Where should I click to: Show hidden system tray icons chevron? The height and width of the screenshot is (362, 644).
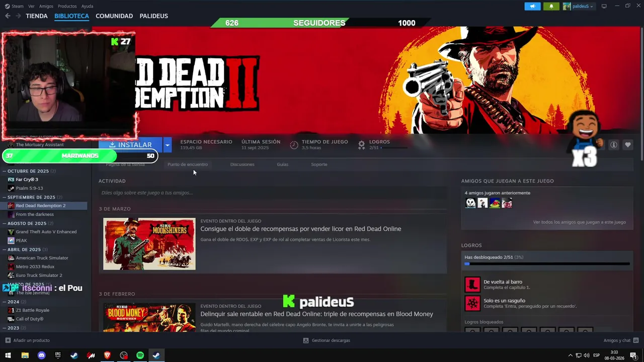(x=570, y=355)
